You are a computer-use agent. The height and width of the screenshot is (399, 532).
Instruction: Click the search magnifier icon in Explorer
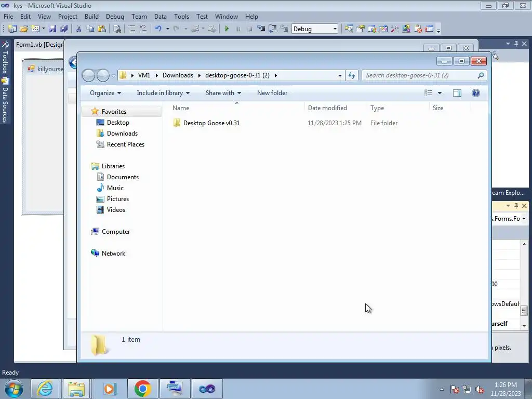pyautogui.click(x=481, y=75)
